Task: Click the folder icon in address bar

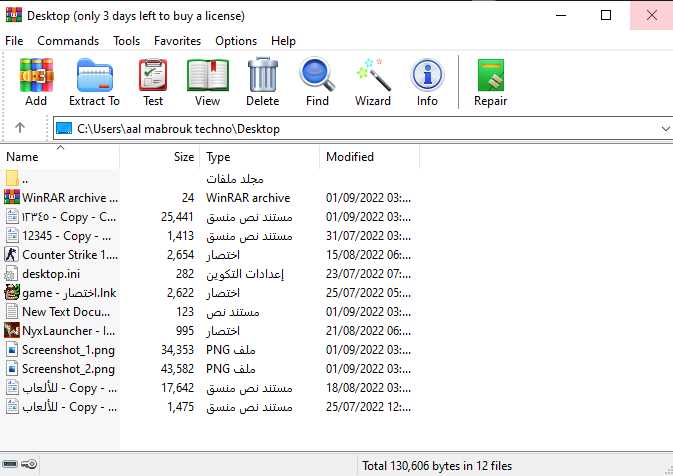Action: 64,128
